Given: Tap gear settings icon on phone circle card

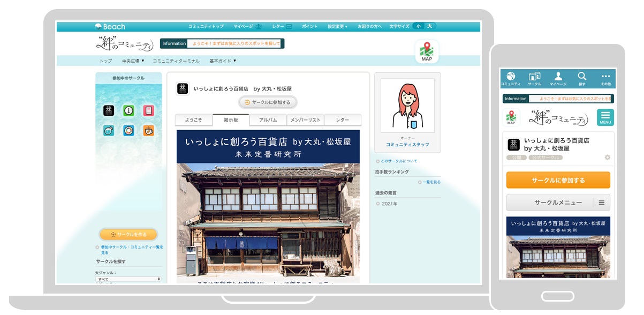Looking at the screenshot, I should [607, 157].
